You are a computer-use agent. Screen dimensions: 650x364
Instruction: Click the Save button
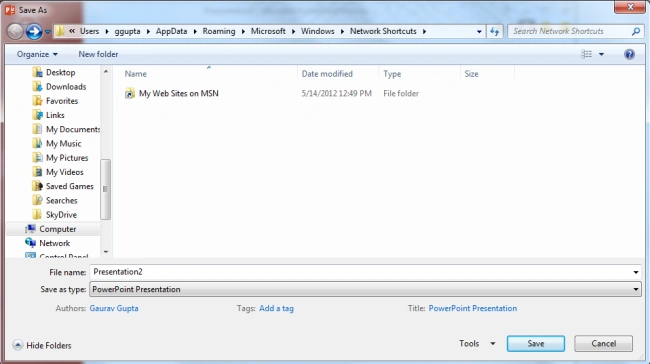(x=536, y=344)
